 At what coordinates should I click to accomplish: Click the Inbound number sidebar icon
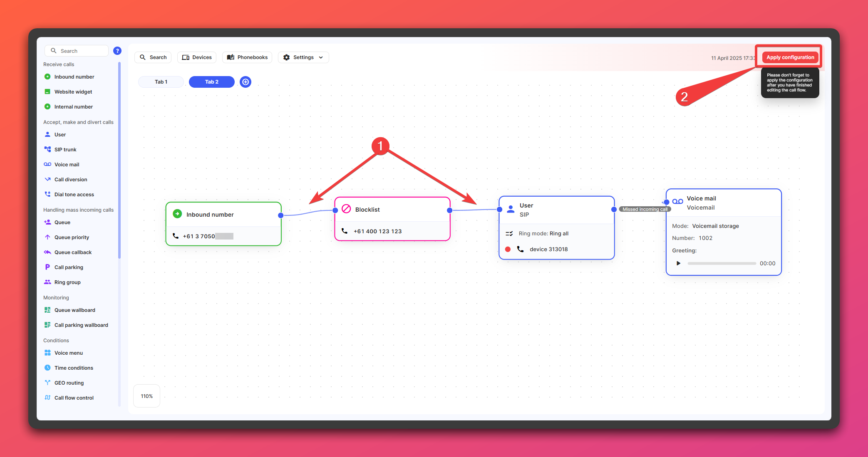[x=47, y=77]
